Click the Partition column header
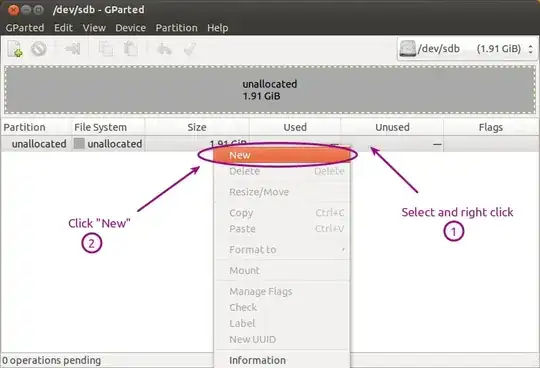This screenshot has height=368, width=540. [36, 127]
